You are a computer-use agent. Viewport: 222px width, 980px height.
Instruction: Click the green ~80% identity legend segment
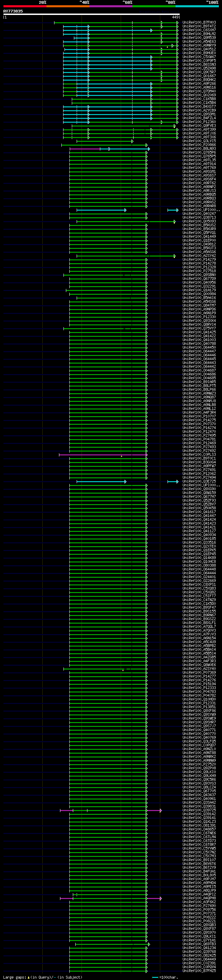click(x=154, y=6)
